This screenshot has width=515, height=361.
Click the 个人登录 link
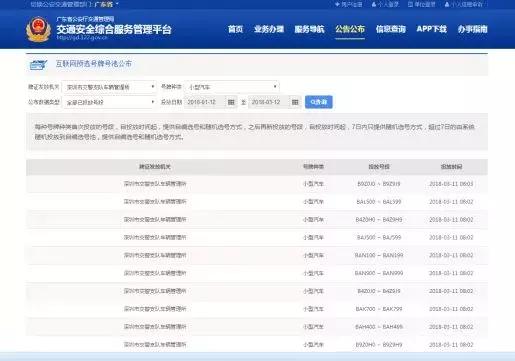385,4
